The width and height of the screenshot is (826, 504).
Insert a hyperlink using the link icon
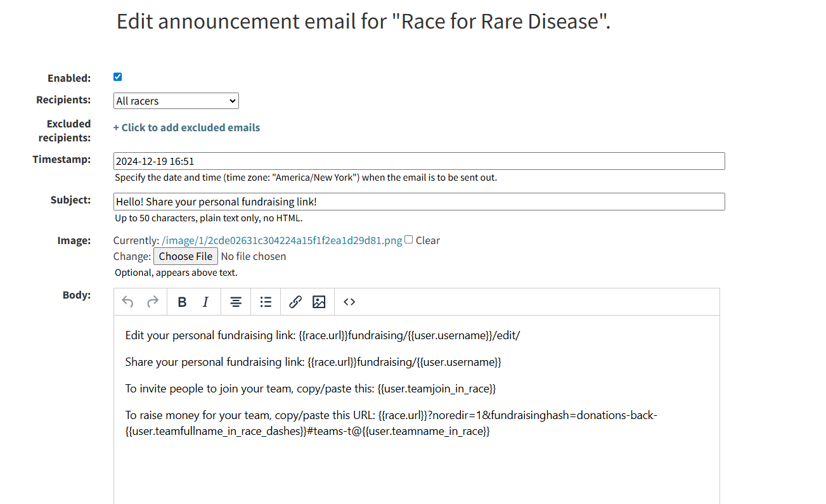pyautogui.click(x=295, y=302)
